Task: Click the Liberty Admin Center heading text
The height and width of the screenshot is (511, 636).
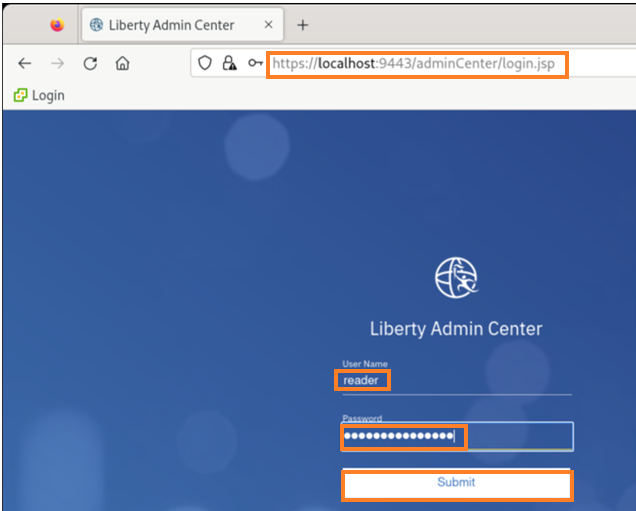Action: [456, 329]
